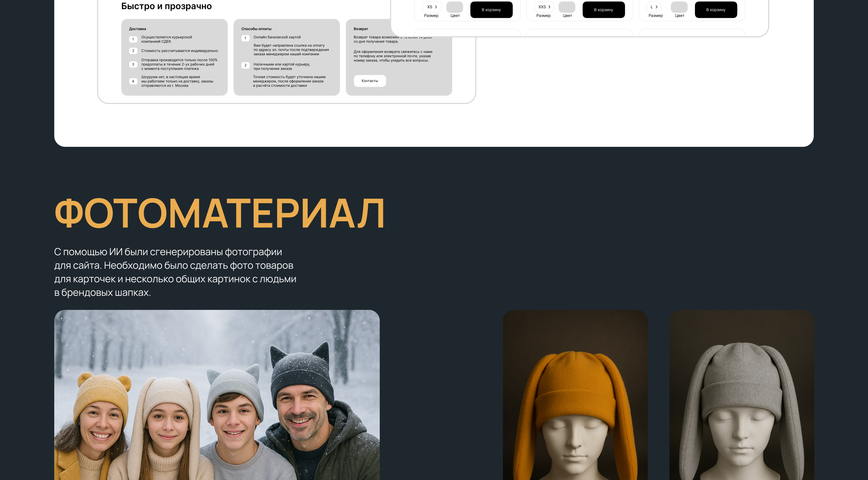Select the color swatch beside the L size

coord(680,7)
